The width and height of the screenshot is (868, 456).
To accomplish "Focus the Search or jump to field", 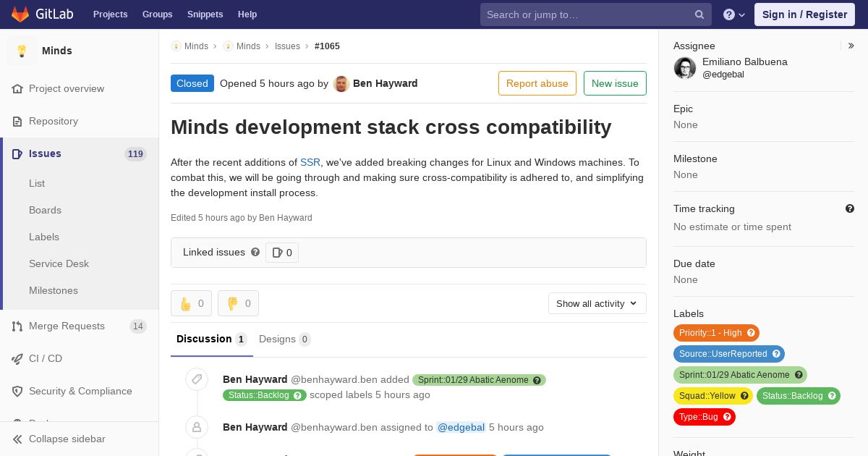I will pyautogui.click(x=596, y=14).
